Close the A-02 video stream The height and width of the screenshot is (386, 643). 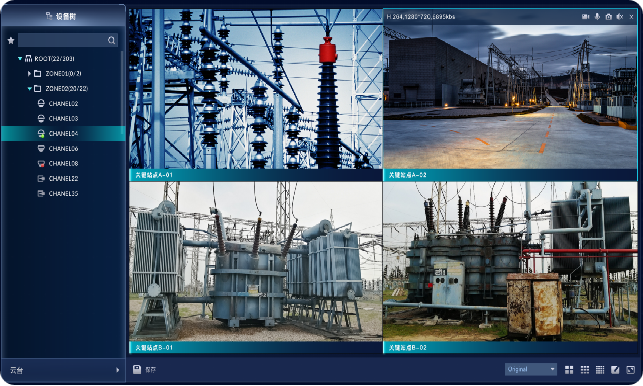[632, 17]
